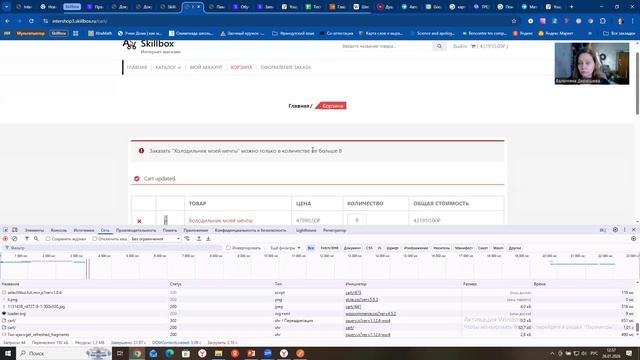Reload the page in browser
Screen dimensions: 640x360
(x=31, y=21)
